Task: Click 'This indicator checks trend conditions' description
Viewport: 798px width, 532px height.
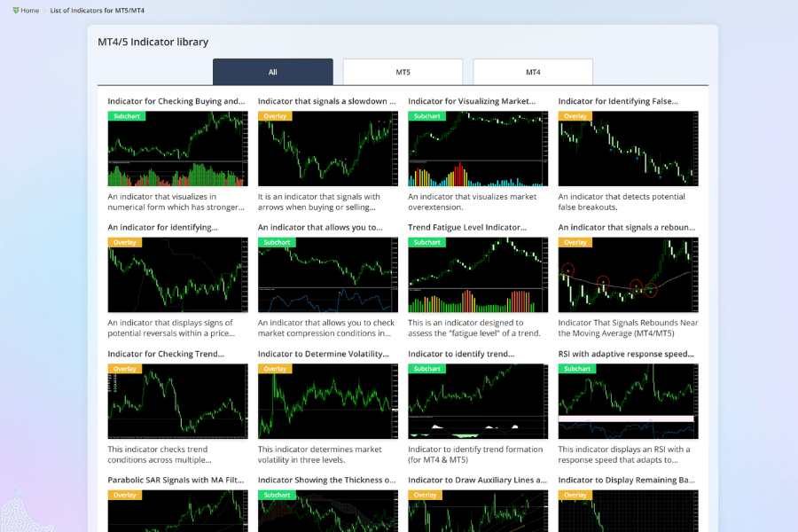Action: (x=160, y=455)
